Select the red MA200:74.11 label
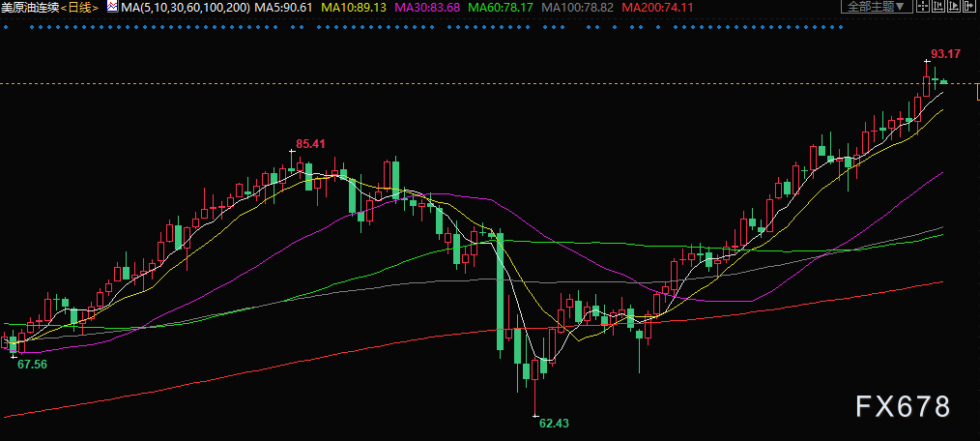The height and width of the screenshot is (441, 980). coord(656,8)
